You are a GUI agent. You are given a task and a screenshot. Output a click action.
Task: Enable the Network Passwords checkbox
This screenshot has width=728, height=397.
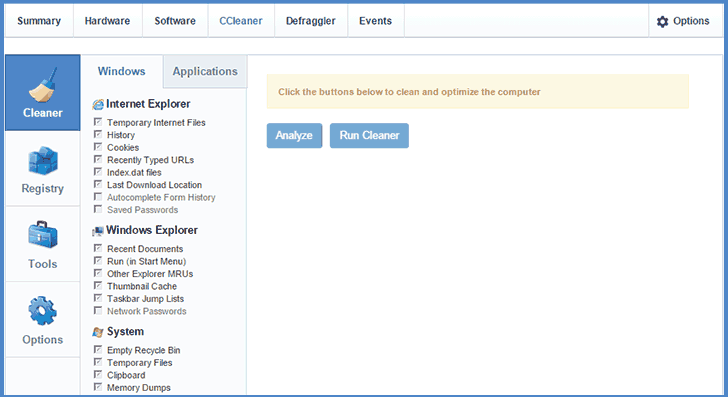(x=98, y=311)
